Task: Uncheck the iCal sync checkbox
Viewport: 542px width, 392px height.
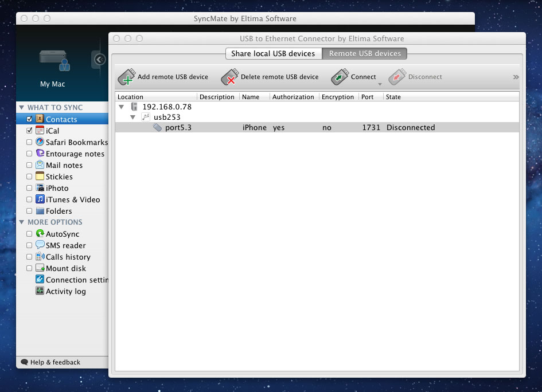Action: point(29,131)
